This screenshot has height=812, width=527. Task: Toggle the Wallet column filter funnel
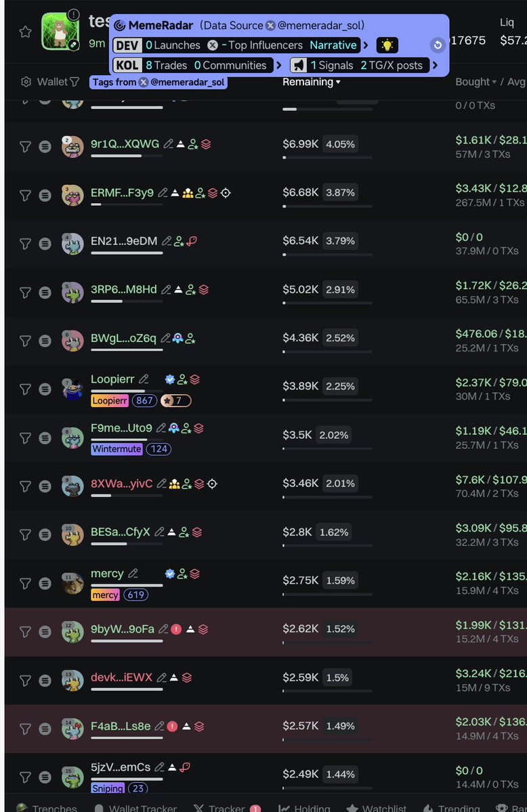click(75, 82)
